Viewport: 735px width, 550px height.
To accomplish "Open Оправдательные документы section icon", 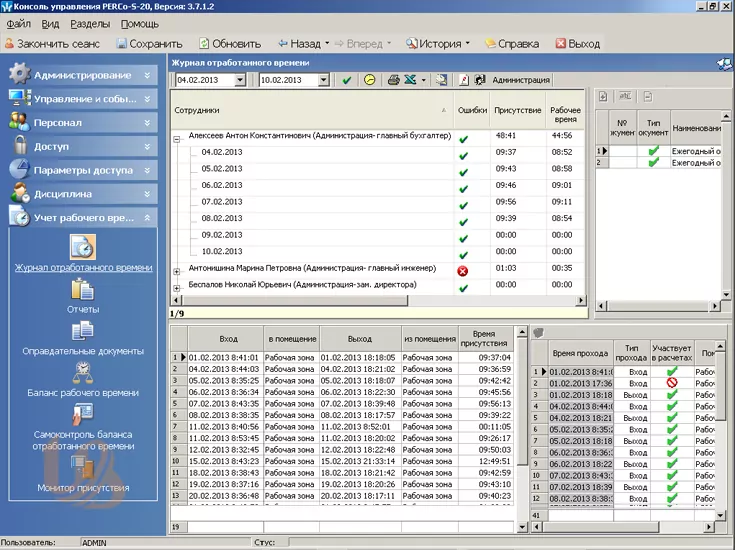I will click(83, 331).
